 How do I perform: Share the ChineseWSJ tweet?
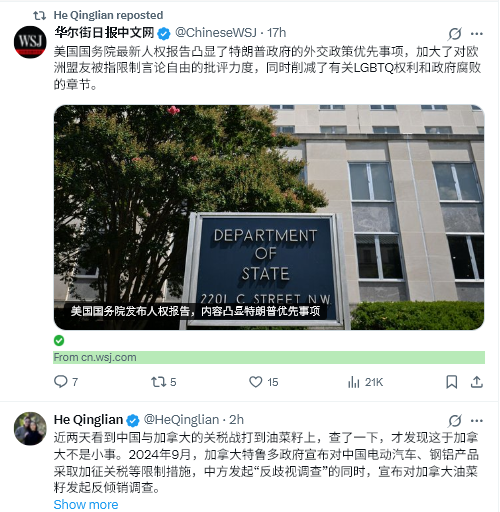click(x=477, y=382)
